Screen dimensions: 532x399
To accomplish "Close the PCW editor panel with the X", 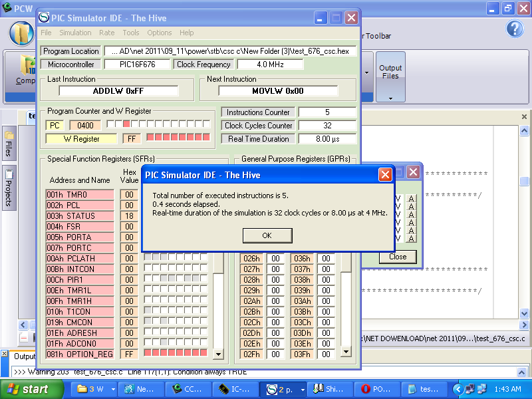I will [x=524, y=117].
